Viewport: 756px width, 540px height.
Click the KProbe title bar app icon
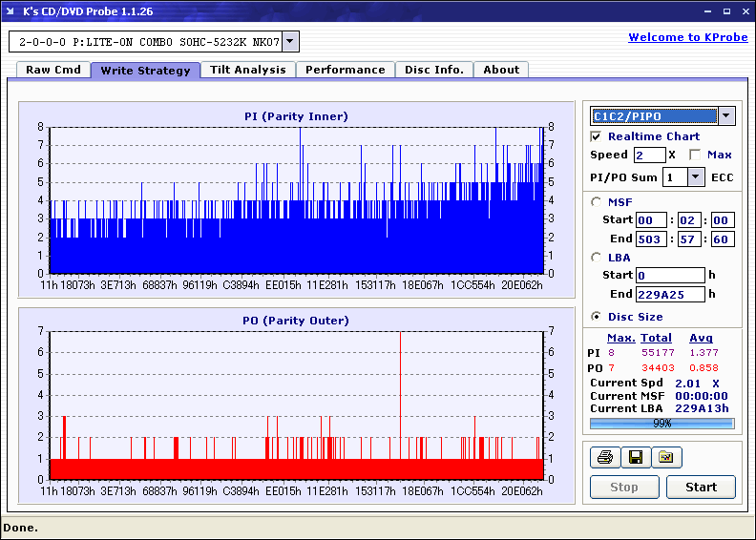point(11,11)
